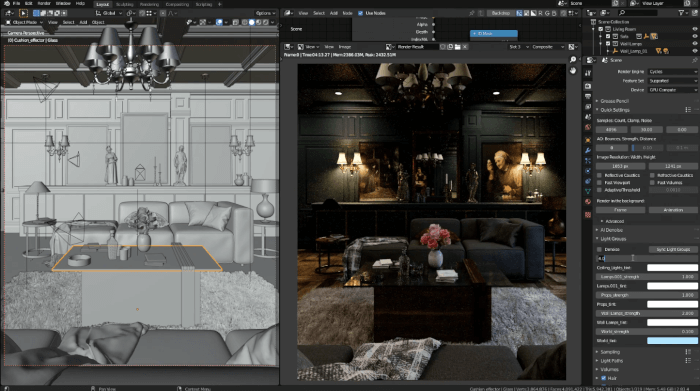
Task: Click the Blender logo icon
Action: click(x=6, y=4)
